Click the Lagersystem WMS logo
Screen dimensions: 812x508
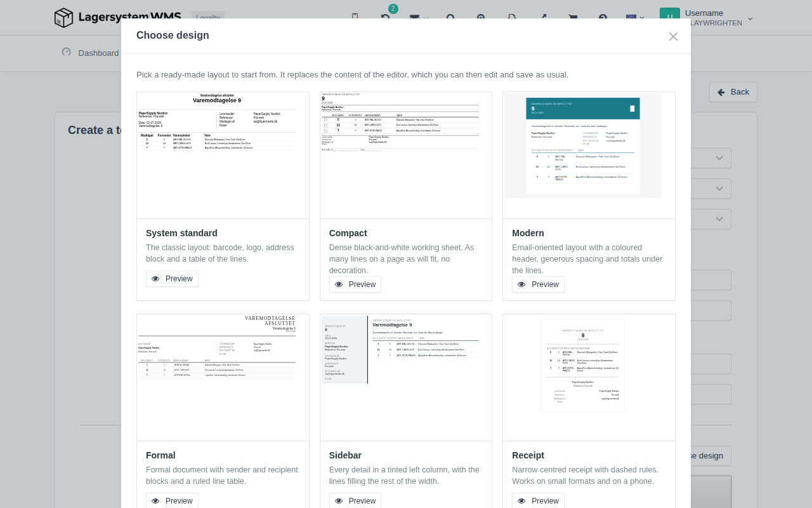coord(118,17)
